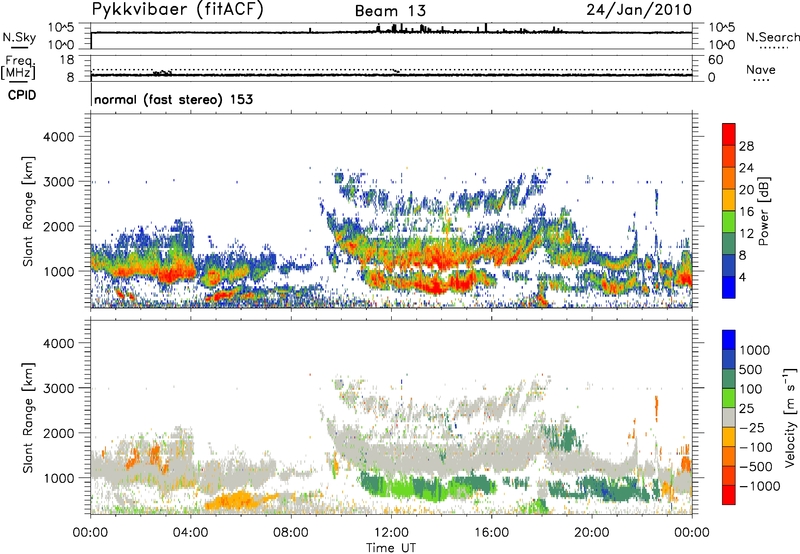
Task: Click the 'Power [dB]' colorbar label
Action: [763, 211]
